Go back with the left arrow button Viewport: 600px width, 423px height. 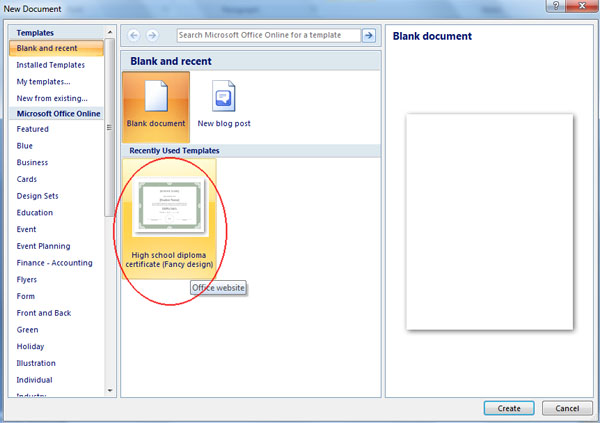134,36
